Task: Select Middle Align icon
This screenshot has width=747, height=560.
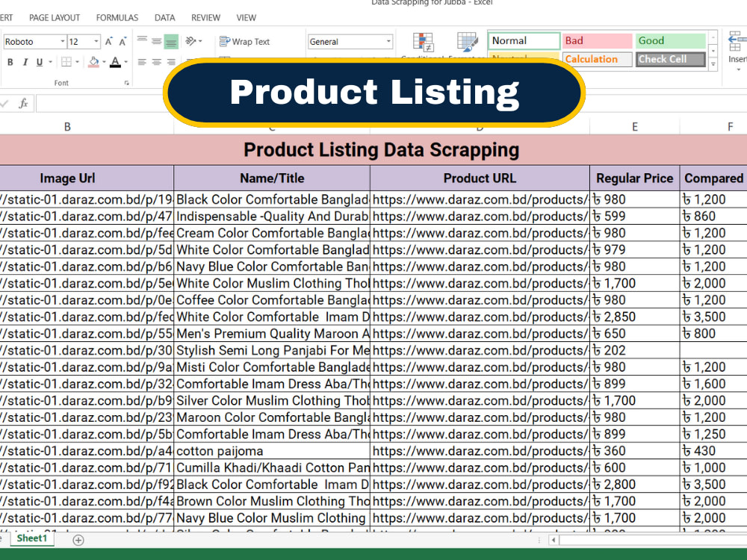Action: point(156,41)
